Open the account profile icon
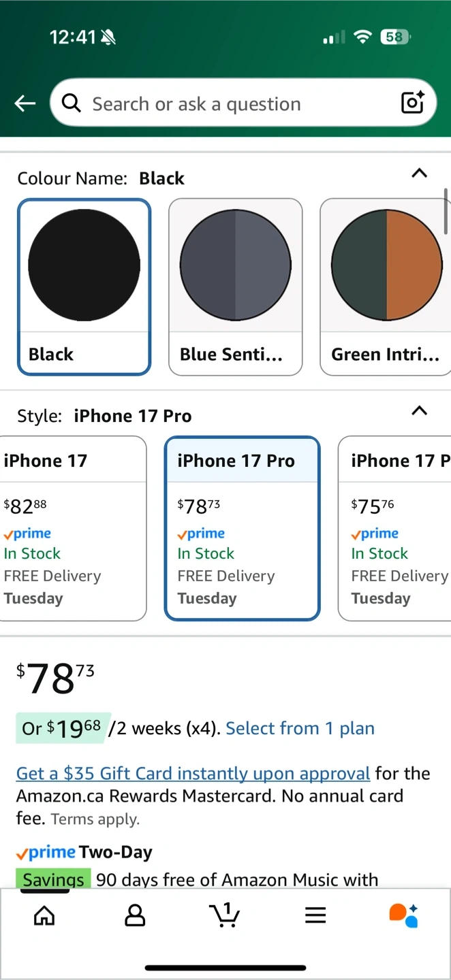The image size is (451, 980). pos(135,915)
